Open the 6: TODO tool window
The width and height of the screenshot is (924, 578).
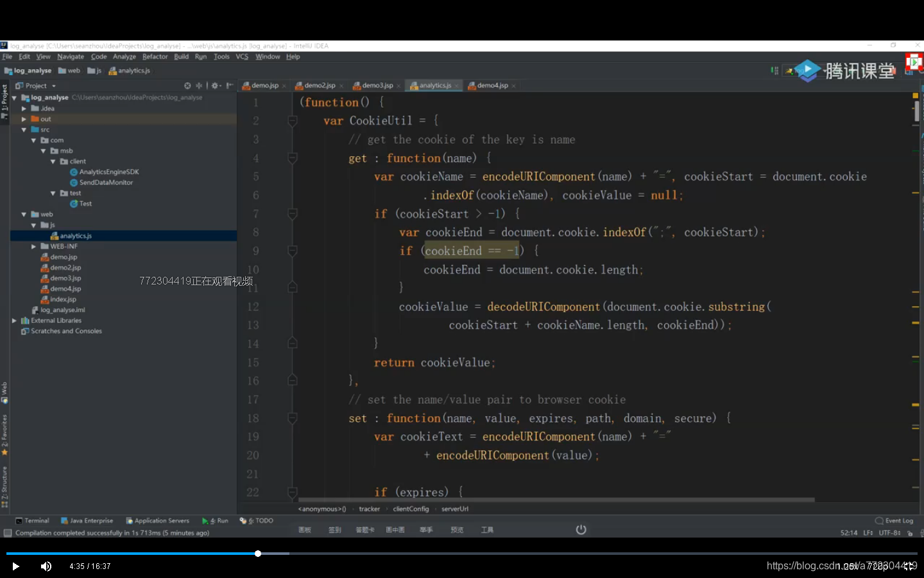click(257, 521)
